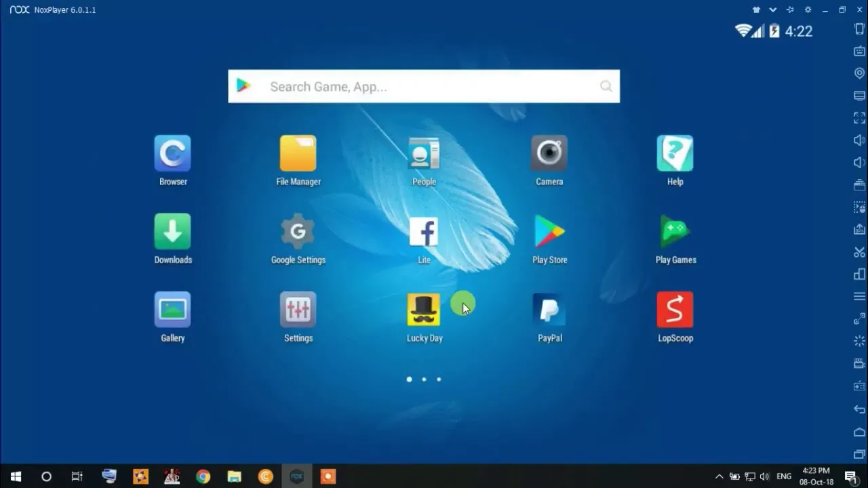The image size is (868, 488).
Task: Click the loading spinner icon in sidebar
Action: [x=859, y=342]
